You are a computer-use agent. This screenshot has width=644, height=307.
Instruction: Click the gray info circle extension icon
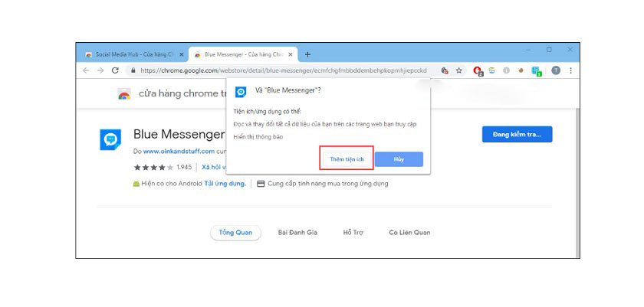pos(506,70)
